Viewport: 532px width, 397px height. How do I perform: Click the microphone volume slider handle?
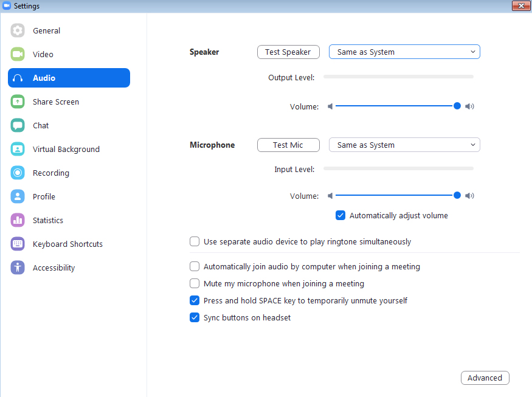click(457, 195)
